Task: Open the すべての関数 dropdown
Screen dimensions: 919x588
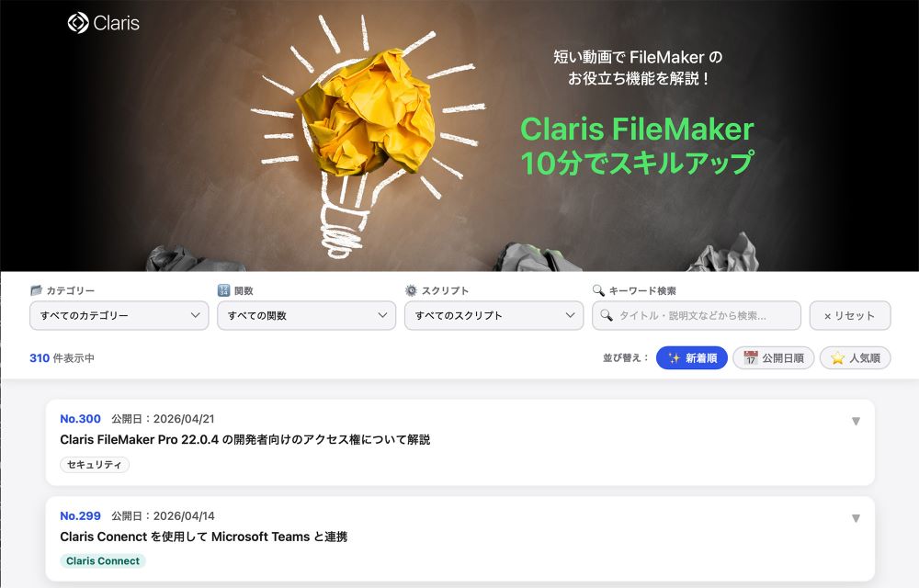Action: [307, 315]
